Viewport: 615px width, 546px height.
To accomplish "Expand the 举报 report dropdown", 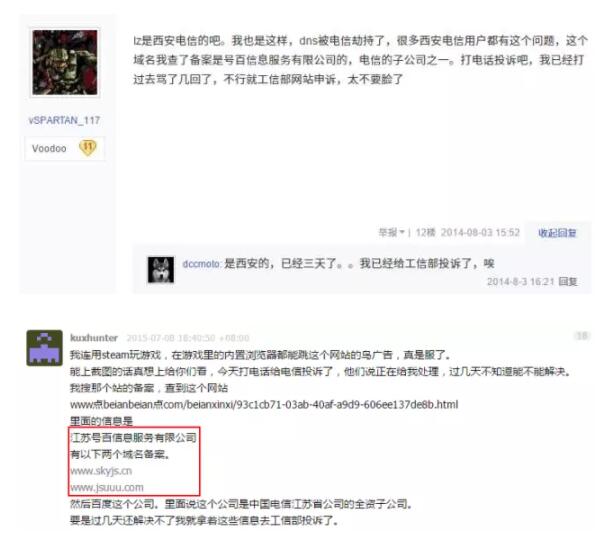I will (x=391, y=233).
